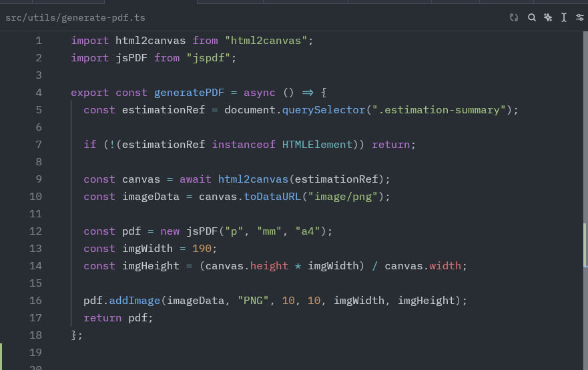This screenshot has width=588, height=370.
Task: Click the "a4" string argument
Action: pos(308,231)
